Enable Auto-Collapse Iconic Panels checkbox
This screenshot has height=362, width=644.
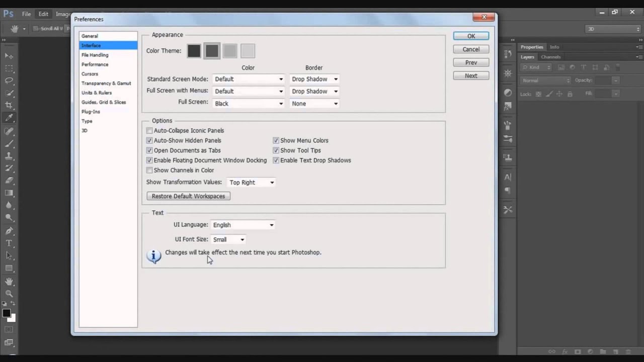point(149,131)
